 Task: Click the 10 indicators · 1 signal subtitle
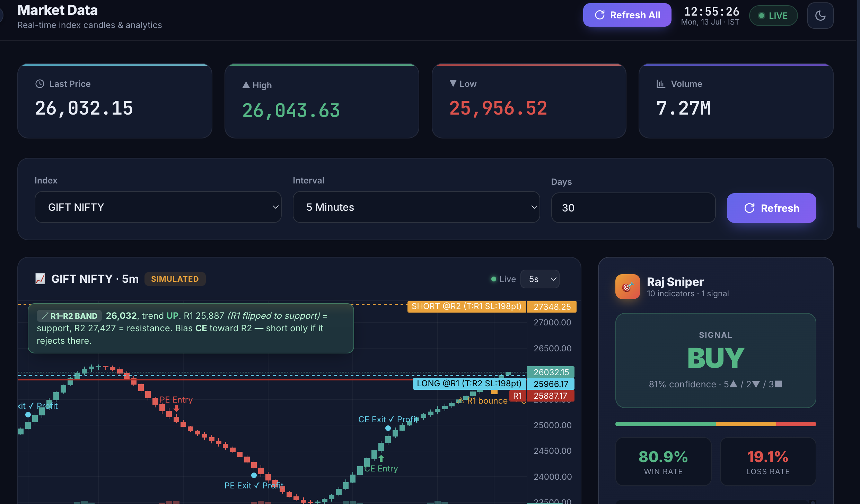(688, 294)
